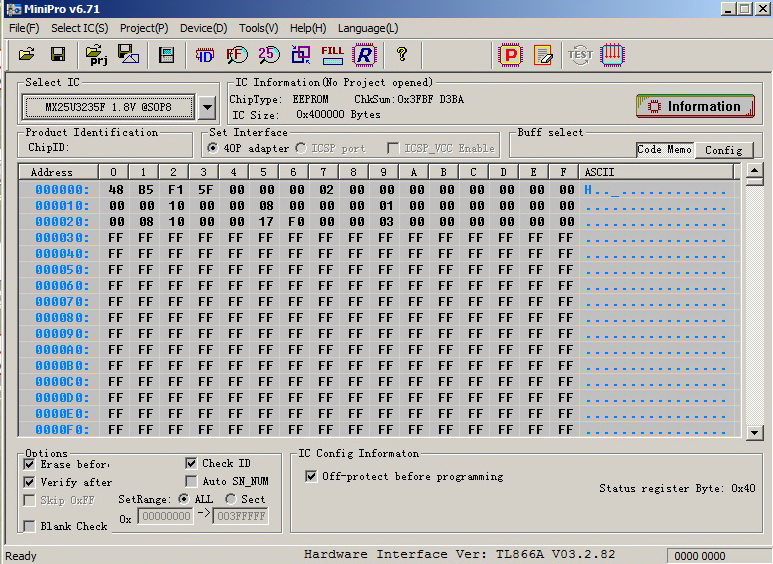The width and height of the screenshot is (773, 564).
Task: Click the Open file folder icon
Action: pyautogui.click(x=27, y=54)
